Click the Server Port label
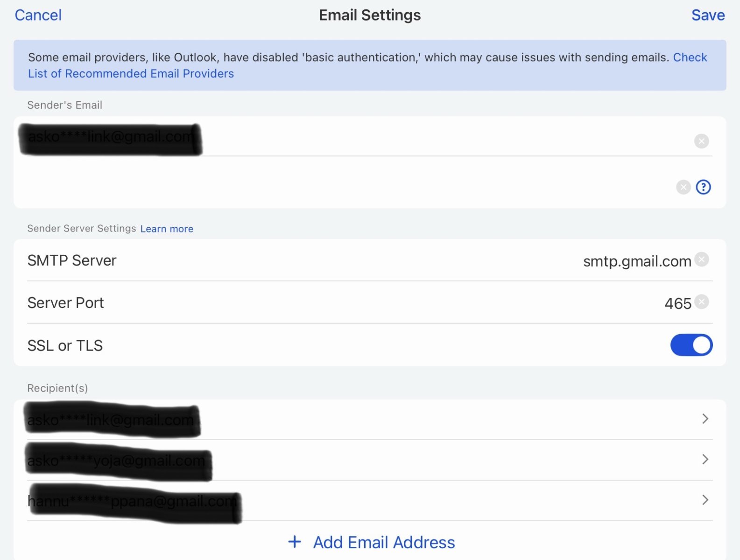 coord(66,303)
